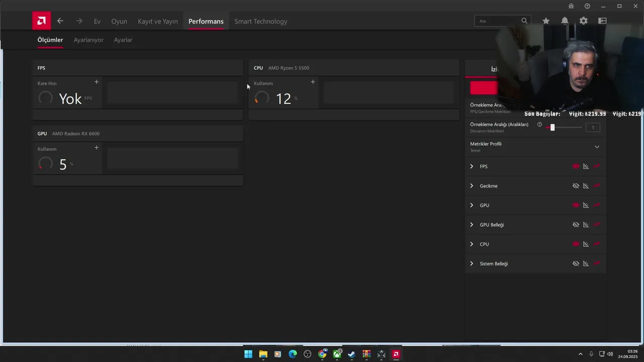This screenshot has height=362, width=644.
Task: Open notifications bell icon
Action: pos(565,21)
